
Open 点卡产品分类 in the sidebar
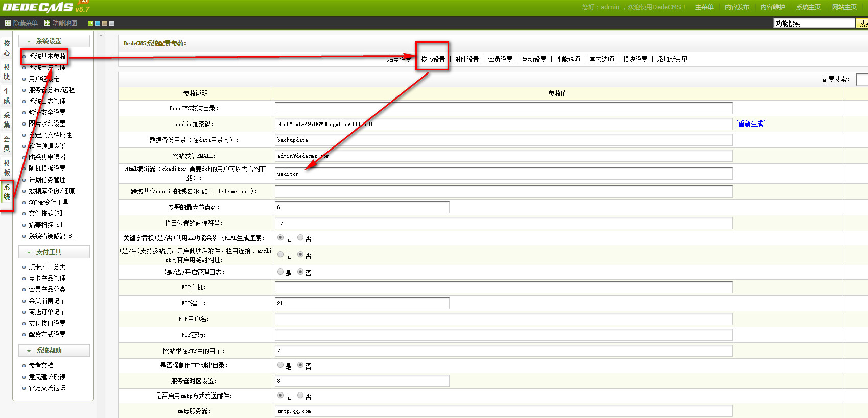(47, 267)
